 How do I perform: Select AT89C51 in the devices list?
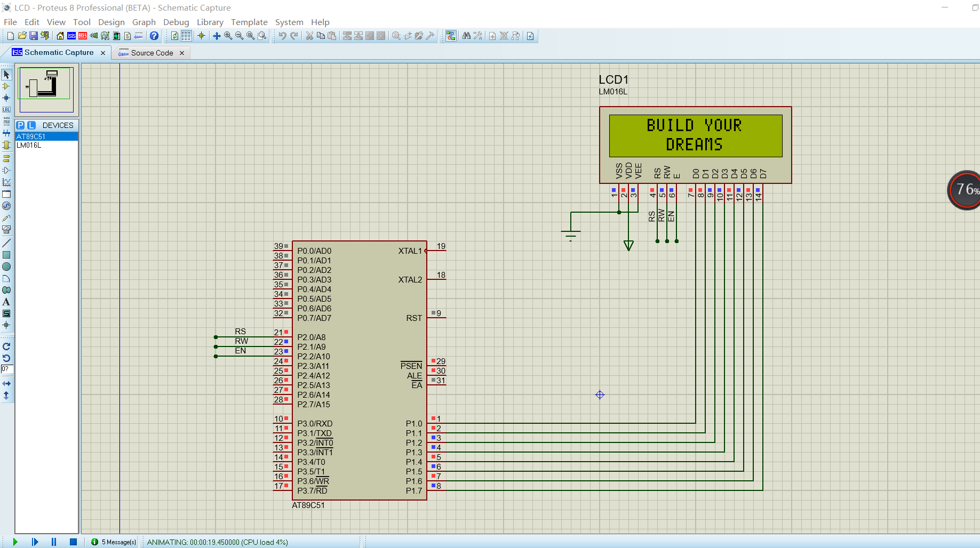47,136
